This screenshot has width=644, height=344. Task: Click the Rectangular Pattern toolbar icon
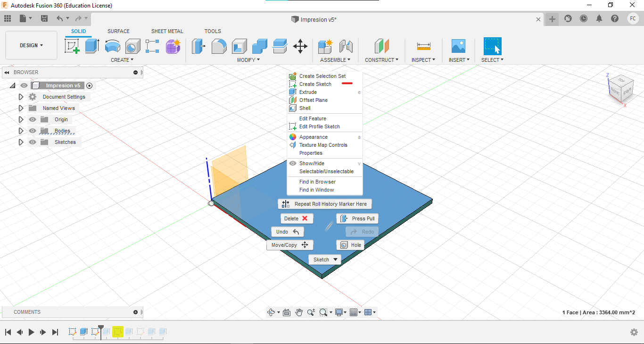point(152,46)
